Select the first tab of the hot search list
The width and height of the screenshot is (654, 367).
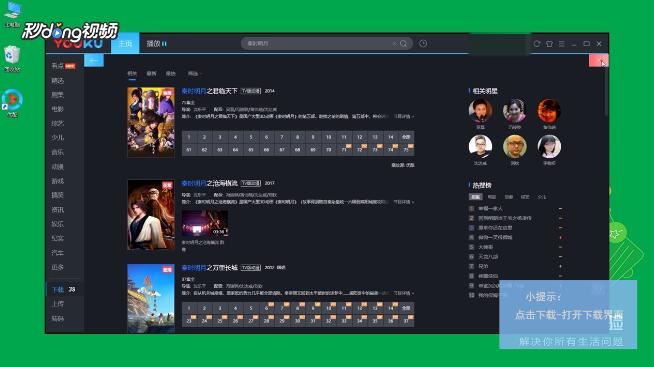(x=475, y=197)
